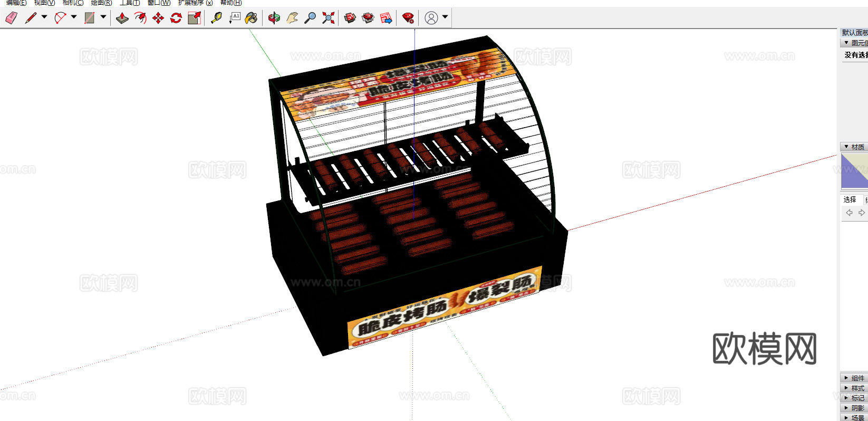Open the 帮助(H) menu
The height and width of the screenshot is (421, 868).
click(x=231, y=3)
